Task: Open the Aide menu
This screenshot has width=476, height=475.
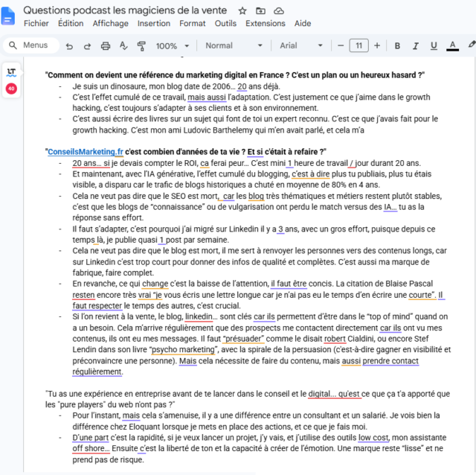Action: pos(303,23)
